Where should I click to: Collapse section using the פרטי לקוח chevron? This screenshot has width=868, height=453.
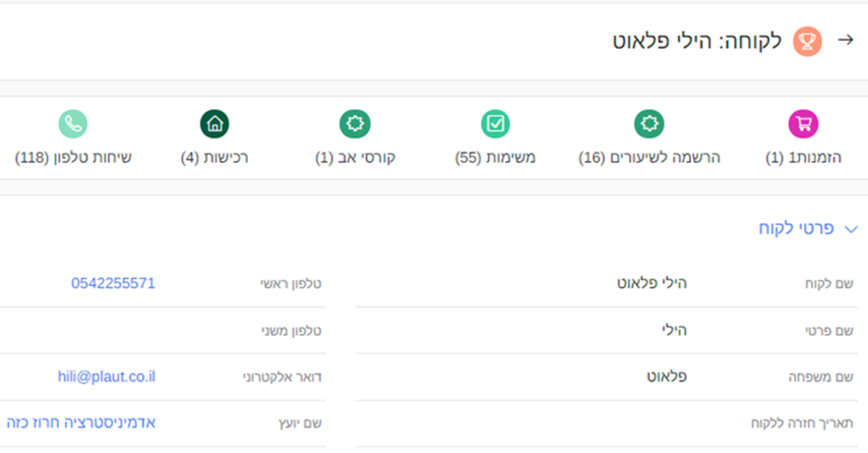point(849,230)
